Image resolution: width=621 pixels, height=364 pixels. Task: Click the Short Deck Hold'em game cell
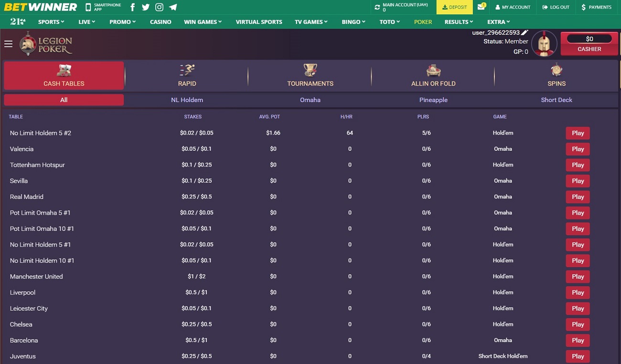point(503,356)
